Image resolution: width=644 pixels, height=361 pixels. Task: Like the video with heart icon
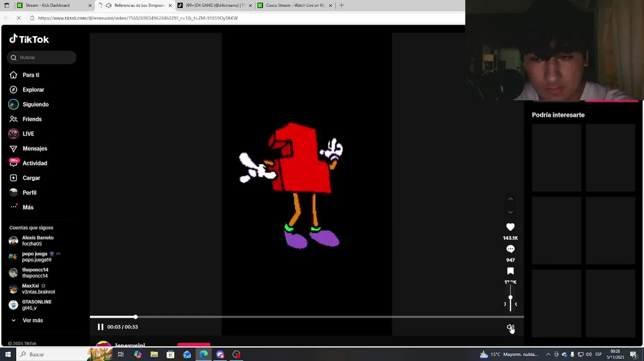[x=510, y=227]
